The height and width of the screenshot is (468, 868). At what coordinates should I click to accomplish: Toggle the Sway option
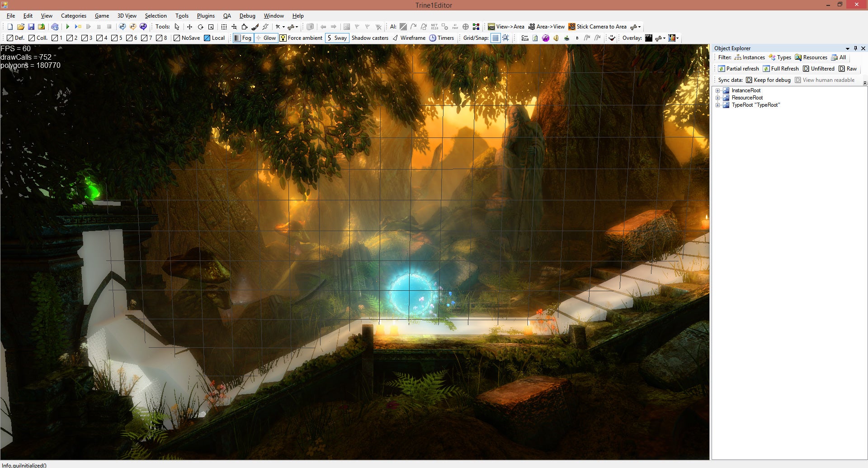(337, 38)
